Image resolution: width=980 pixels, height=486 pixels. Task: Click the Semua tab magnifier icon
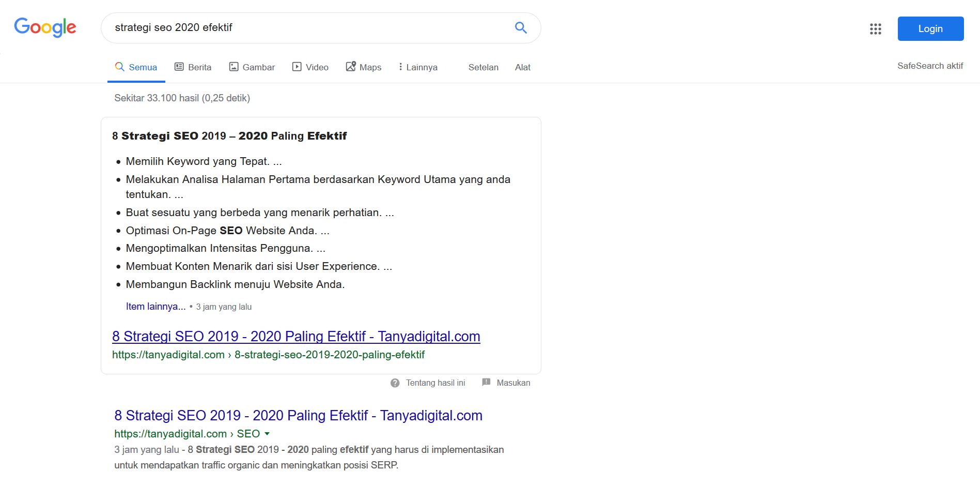(120, 67)
